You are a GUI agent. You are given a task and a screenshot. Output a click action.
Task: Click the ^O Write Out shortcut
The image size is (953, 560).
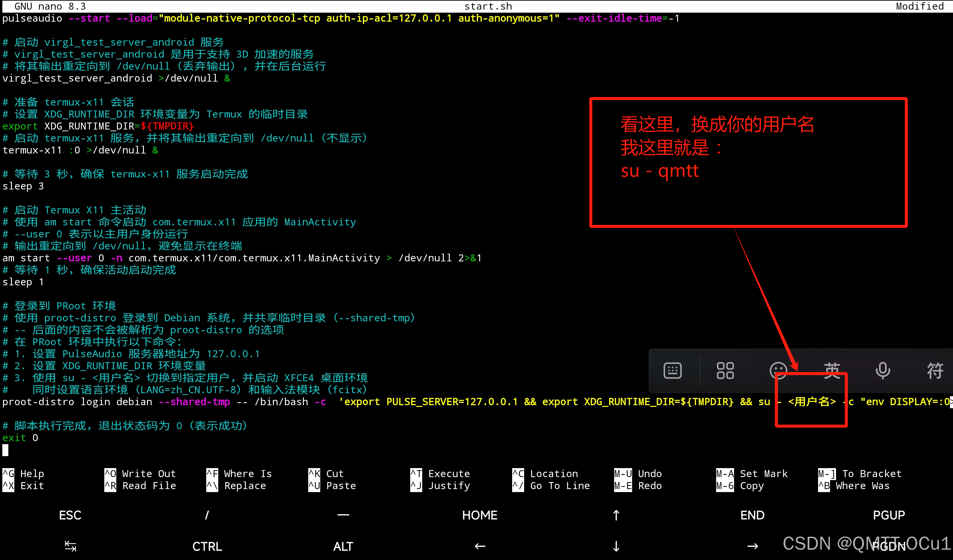[140, 473]
